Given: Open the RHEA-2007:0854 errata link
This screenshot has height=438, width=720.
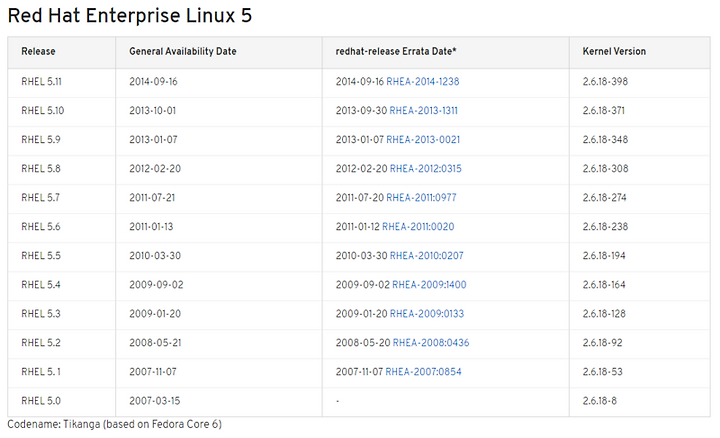Looking at the screenshot, I should coord(423,371).
